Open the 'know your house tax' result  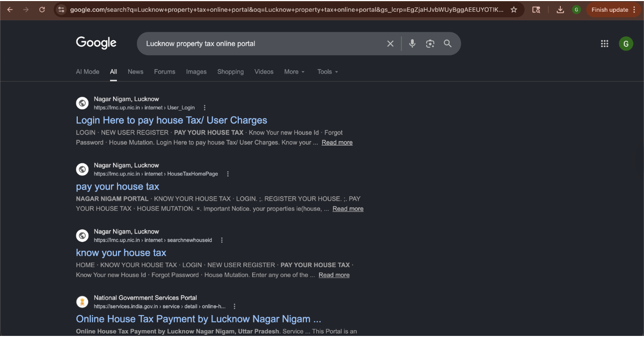(121, 253)
